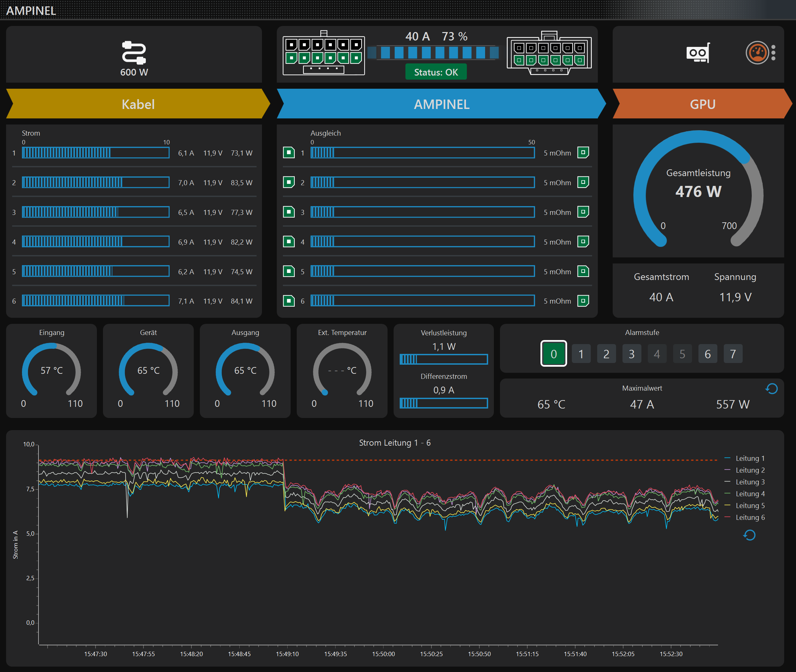Toggle Leitung 1 in chart legend

pyautogui.click(x=745, y=458)
